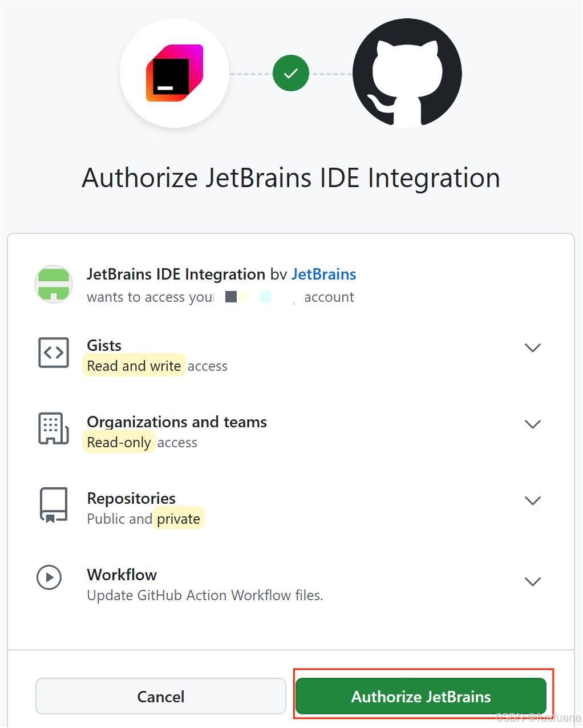583x728 pixels.
Task: Click the Authorize JetBrains IDE Integration heading
Action: tap(291, 177)
